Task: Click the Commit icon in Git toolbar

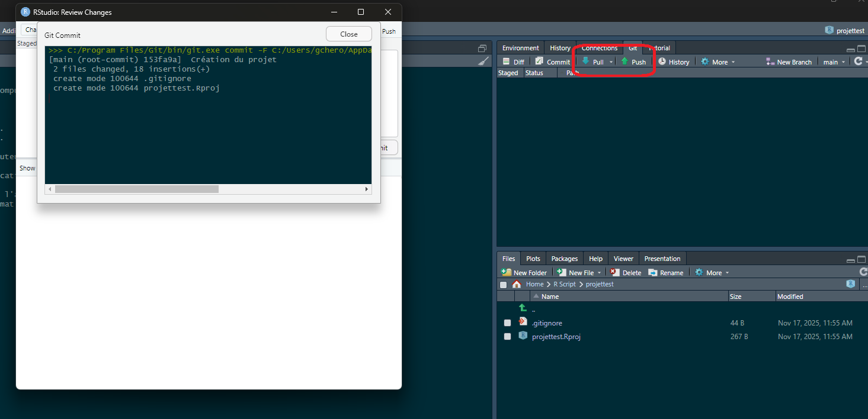Action: coord(539,62)
